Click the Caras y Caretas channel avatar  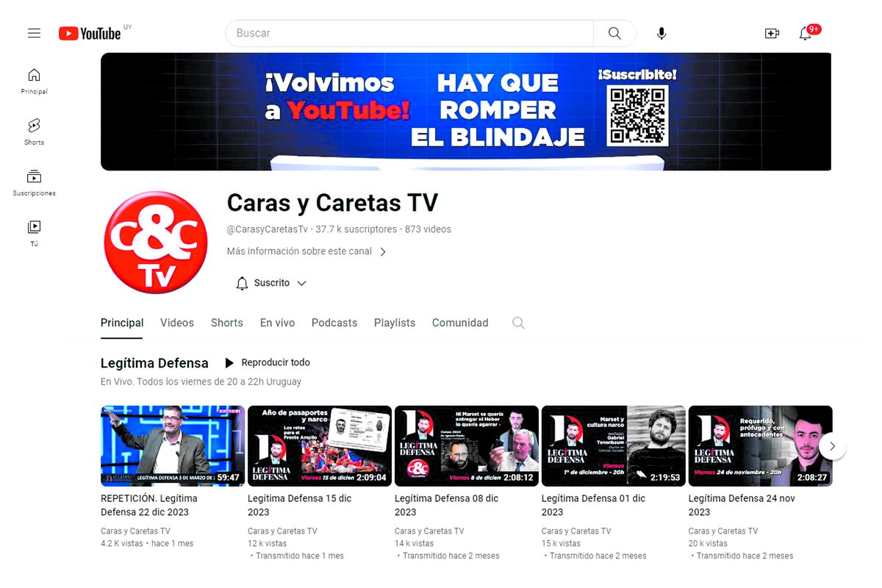156,243
